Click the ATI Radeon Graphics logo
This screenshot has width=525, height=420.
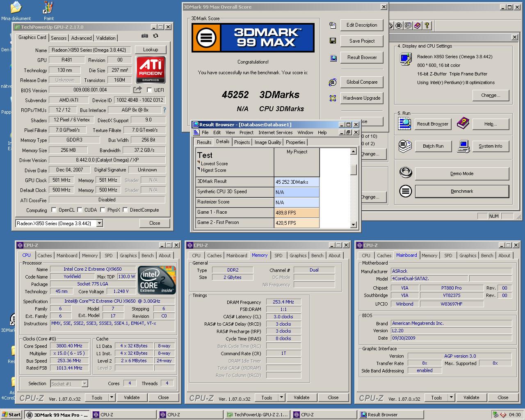pyautogui.click(x=151, y=70)
